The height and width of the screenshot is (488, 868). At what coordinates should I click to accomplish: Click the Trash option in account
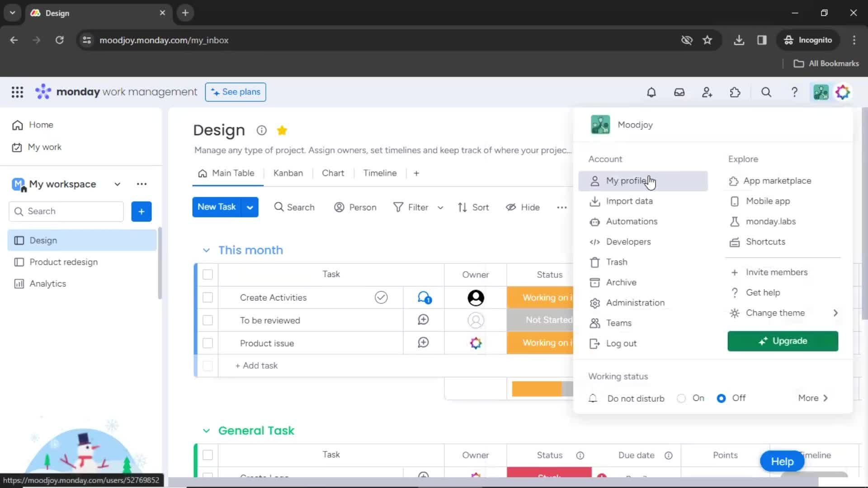(x=617, y=262)
